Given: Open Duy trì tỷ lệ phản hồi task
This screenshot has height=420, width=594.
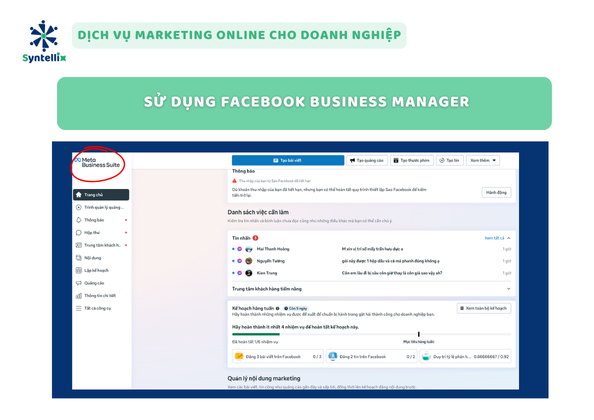Looking at the screenshot, I should tap(465, 356).
